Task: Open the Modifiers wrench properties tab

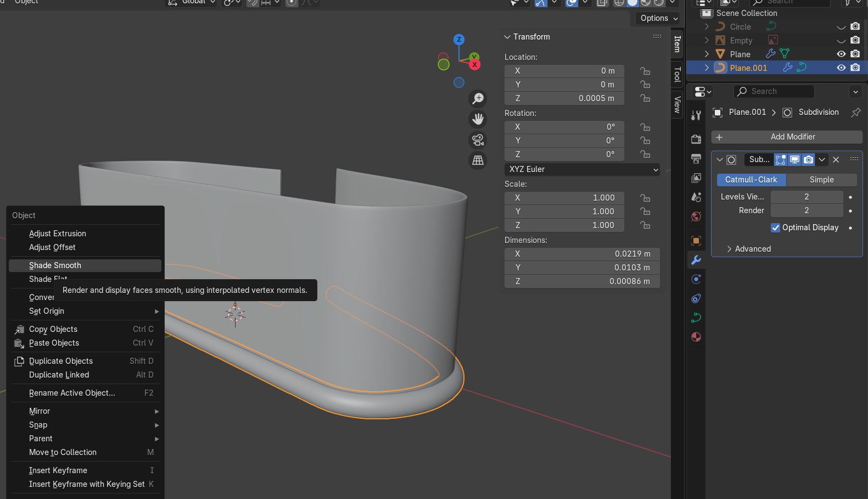Action: click(696, 260)
